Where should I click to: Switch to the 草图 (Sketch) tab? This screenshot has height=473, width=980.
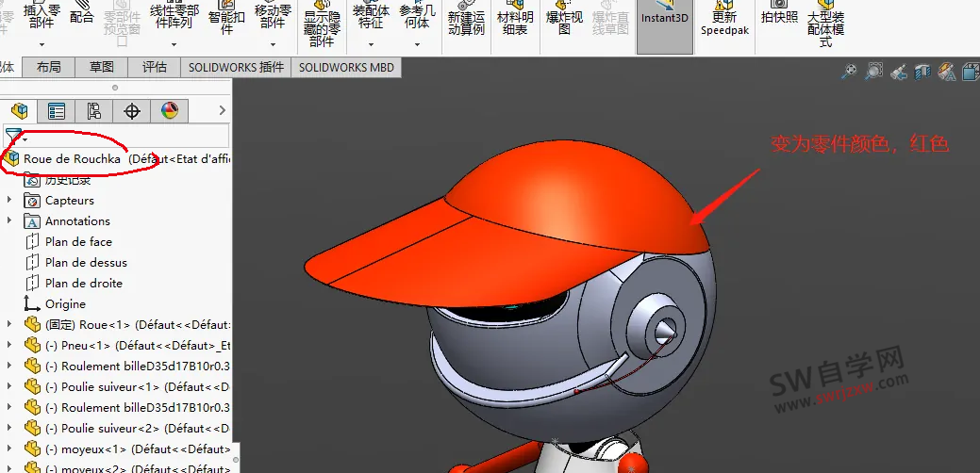pyautogui.click(x=101, y=68)
